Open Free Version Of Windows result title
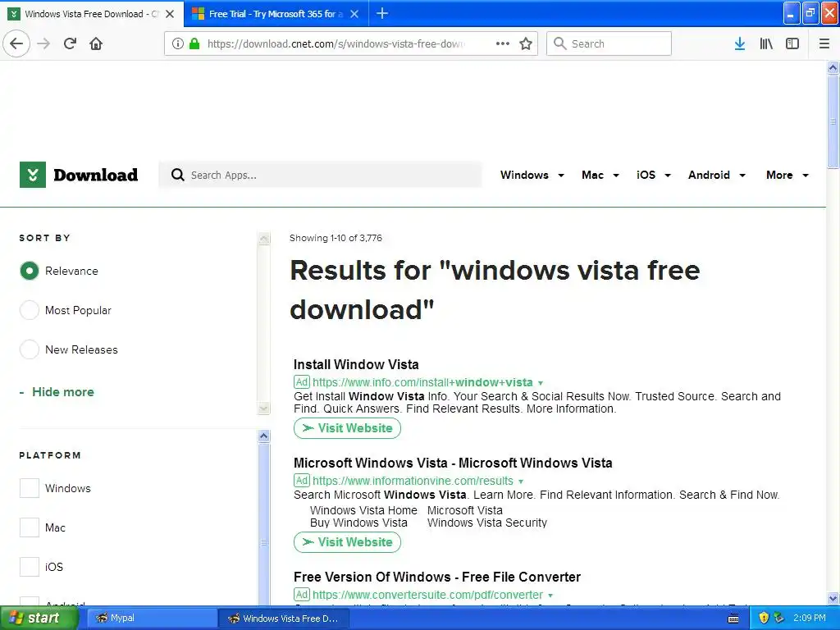 point(437,577)
